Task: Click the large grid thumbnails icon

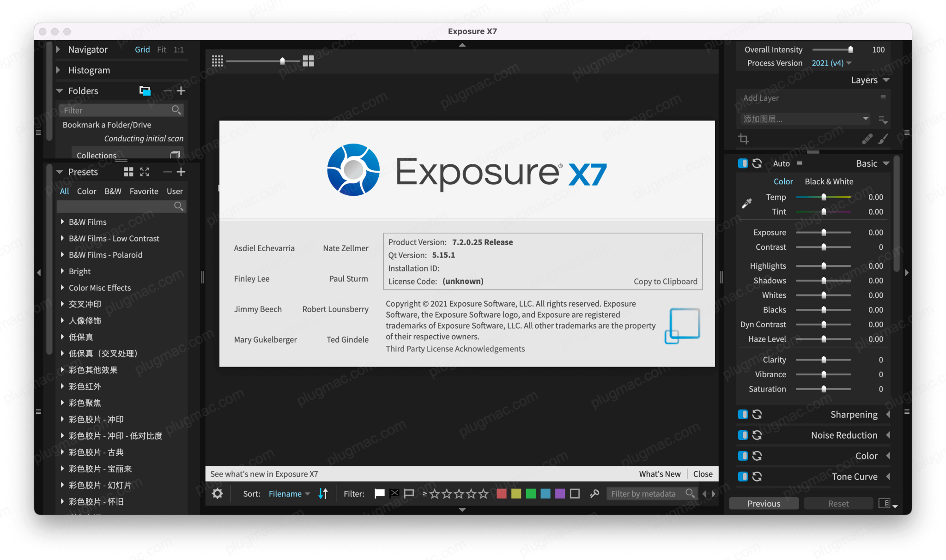Action: tap(309, 61)
